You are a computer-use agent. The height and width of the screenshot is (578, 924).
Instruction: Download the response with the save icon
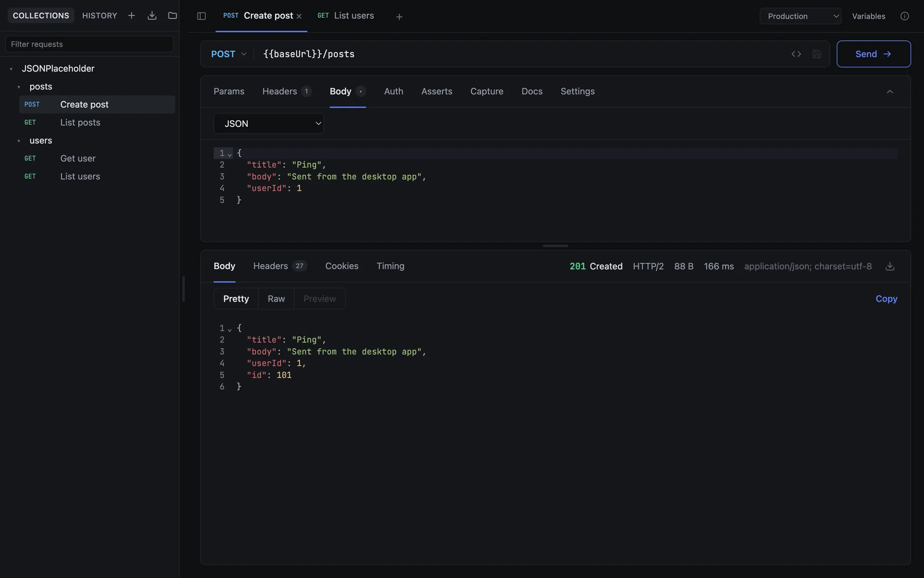pyautogui.click(x=890, y=266)
